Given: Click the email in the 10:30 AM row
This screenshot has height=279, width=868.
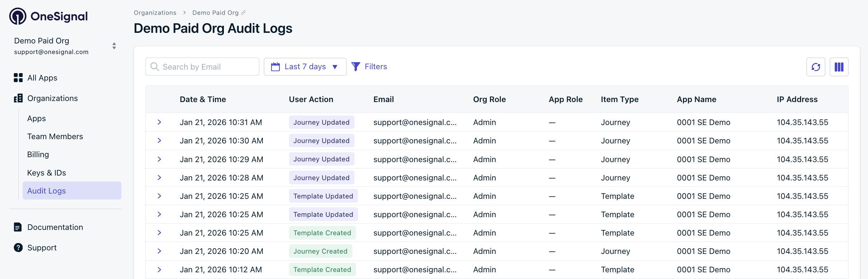Looking at the screenshot, I should pyautogui.click(x=415, y=141).
